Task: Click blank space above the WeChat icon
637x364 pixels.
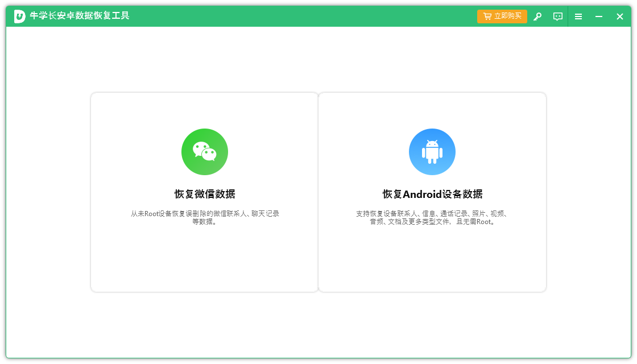Action: [x=205, y=111]
